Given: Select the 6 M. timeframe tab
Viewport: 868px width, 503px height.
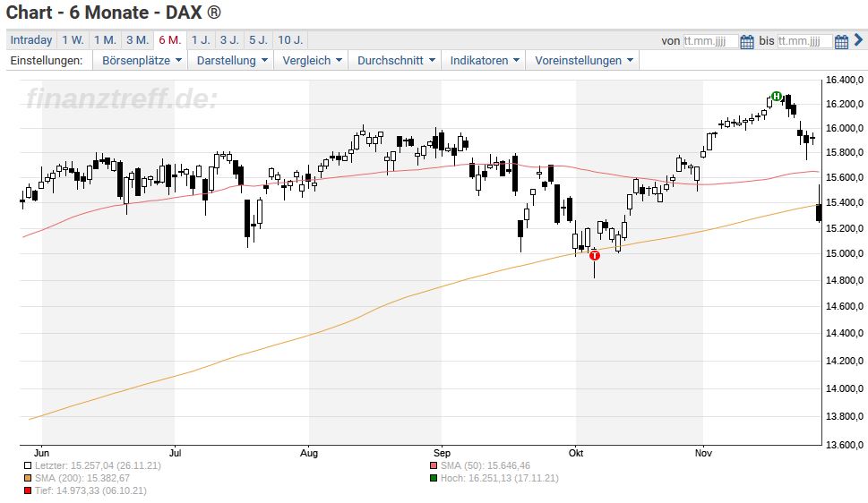Looking at the screenshot, I should click(x=169, y=40).
